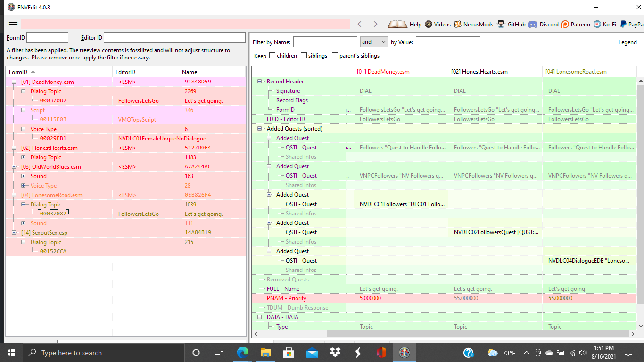
Task: Collapse the Record Header section
Action: tap(259, 82)
